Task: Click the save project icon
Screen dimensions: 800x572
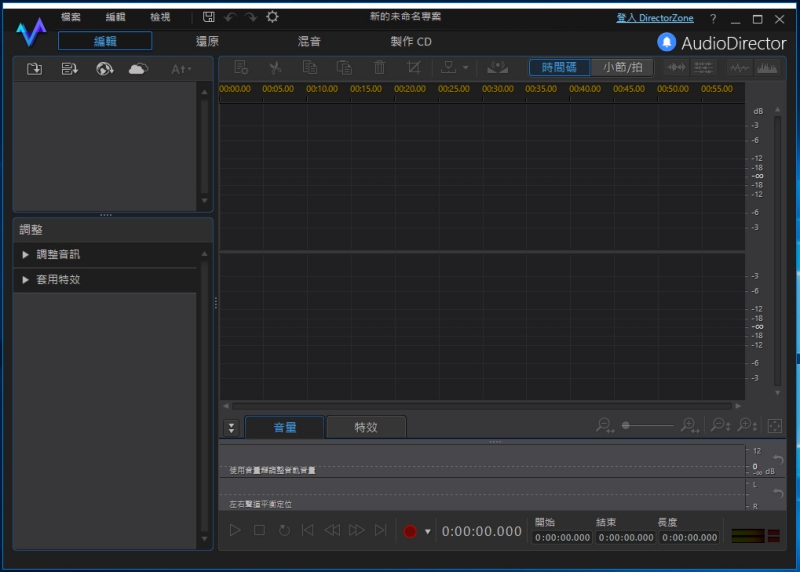Action: click(208, 17)
